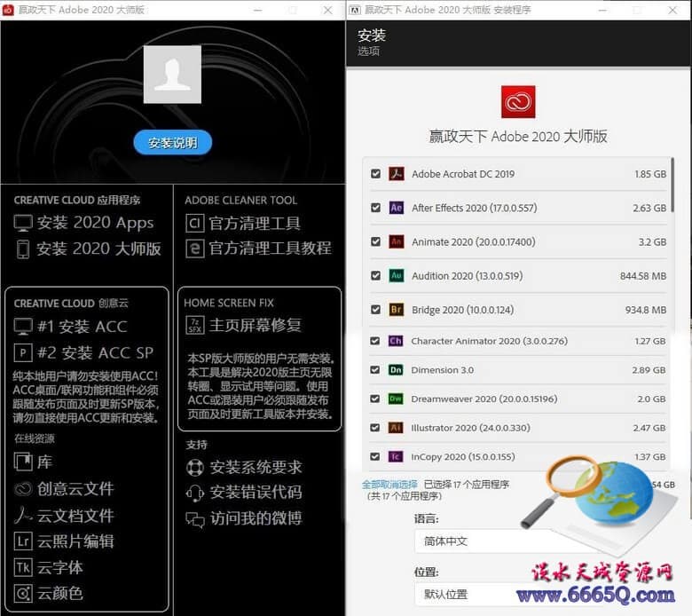Click the 官方清理工具教程 browser icon
Image resolution: width=692 pixels, height=616 pixels.
(194, 249)
